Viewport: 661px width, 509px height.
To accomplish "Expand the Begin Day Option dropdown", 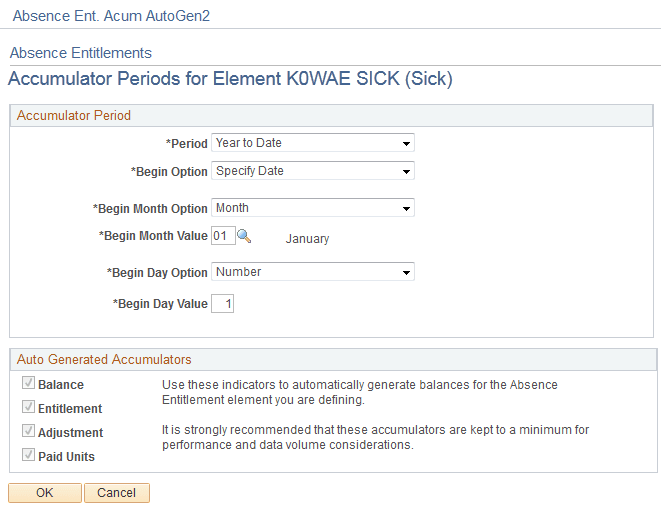I will tap(313, 272).
